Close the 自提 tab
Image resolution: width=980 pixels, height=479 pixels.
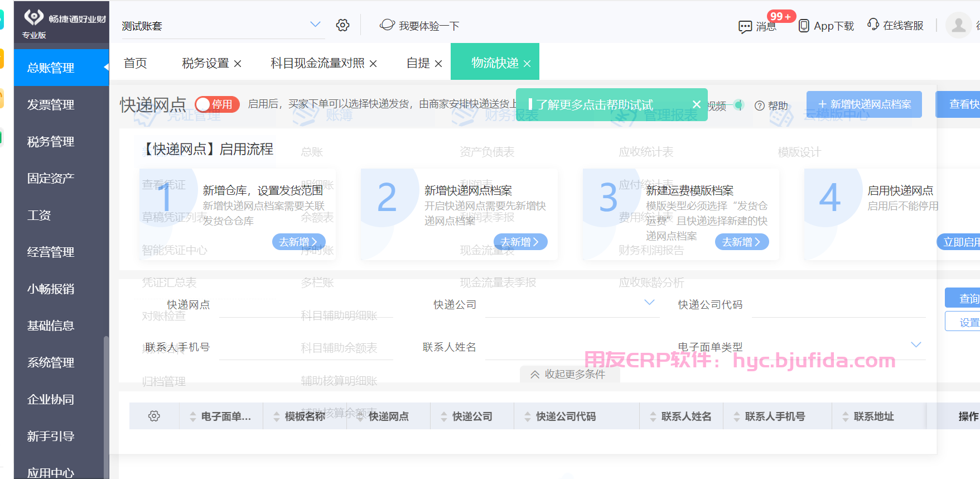pyautogui.click(x=438, y=64)
